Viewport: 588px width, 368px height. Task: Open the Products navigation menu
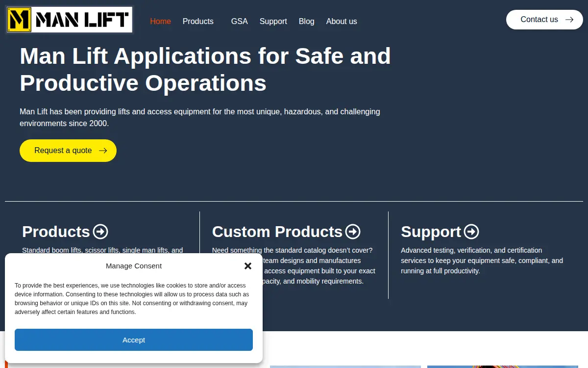coord(198,21)
